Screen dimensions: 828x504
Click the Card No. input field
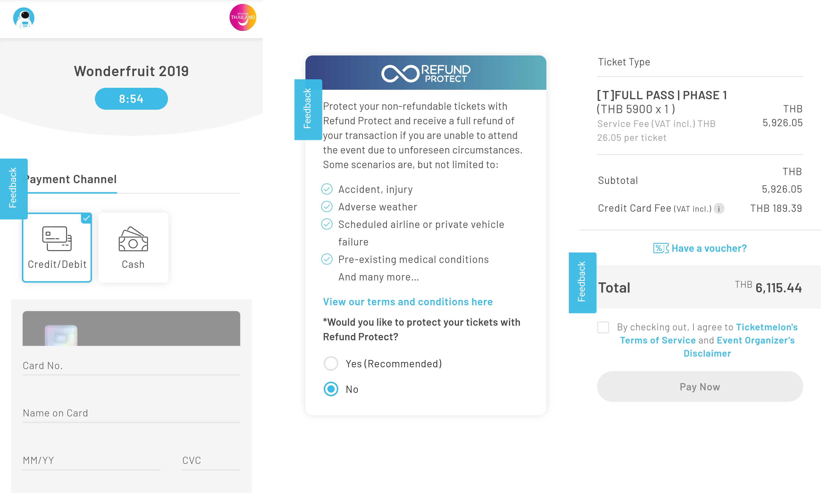[131, 366]
